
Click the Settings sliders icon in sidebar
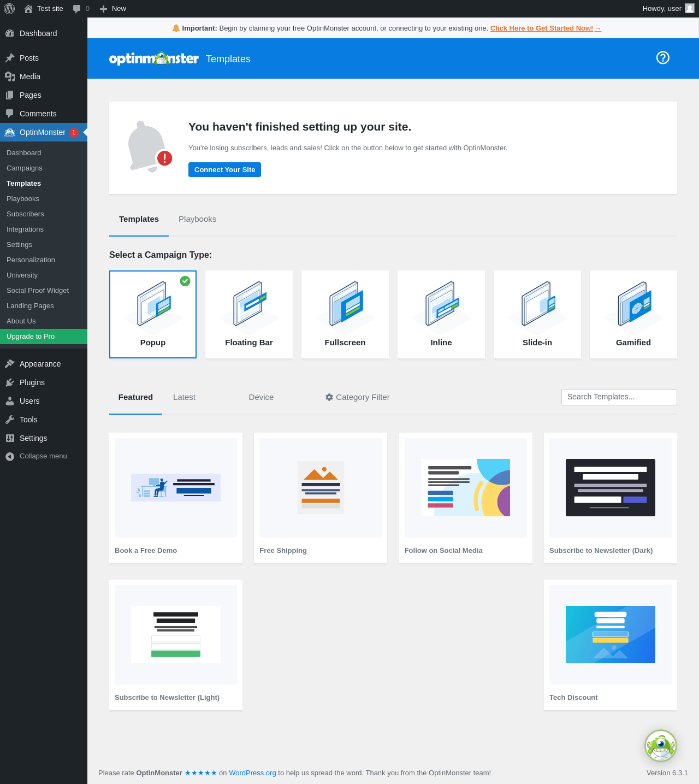point(10,438)
